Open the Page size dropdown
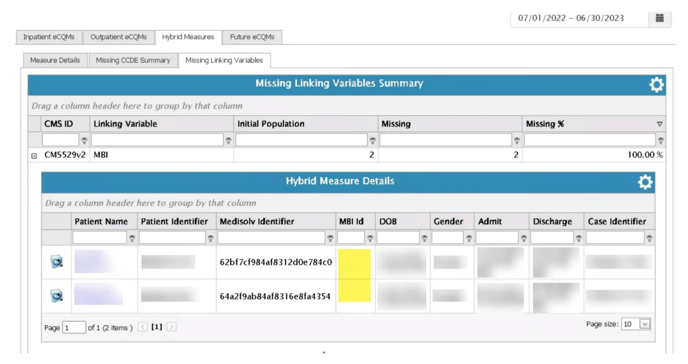688x364 pixels. (x=645, y=324)
